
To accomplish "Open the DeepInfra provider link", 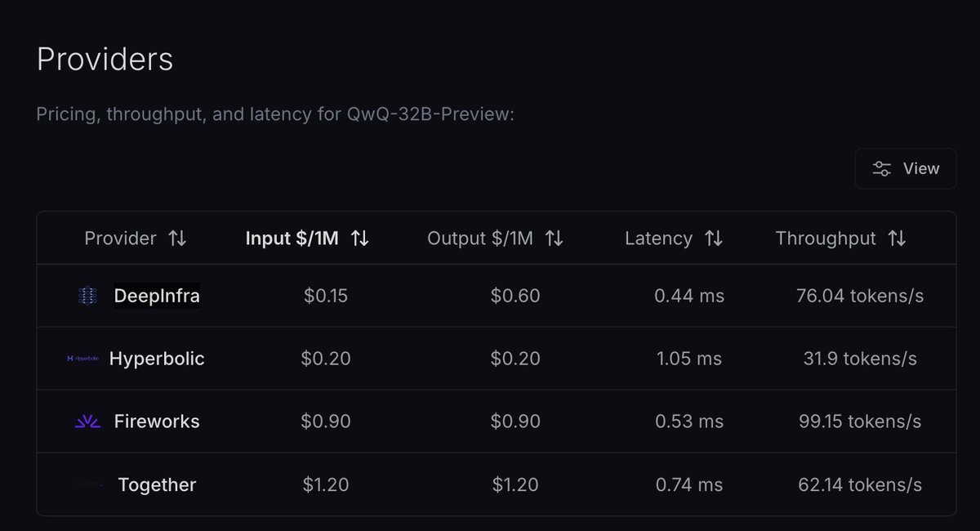I will pyautogui.click(x=157, y=296).
